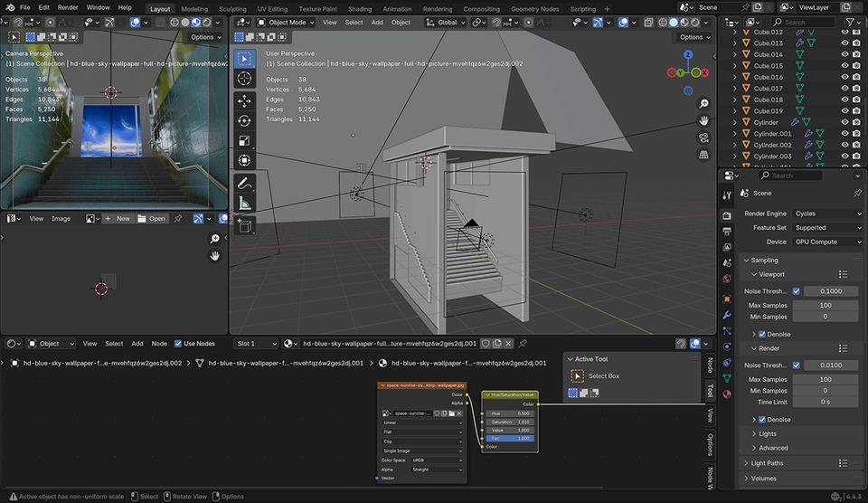The image size is (868, 503).
Task: Hide Cube.015 in viewport via eye icon
Action: (844, 66)
